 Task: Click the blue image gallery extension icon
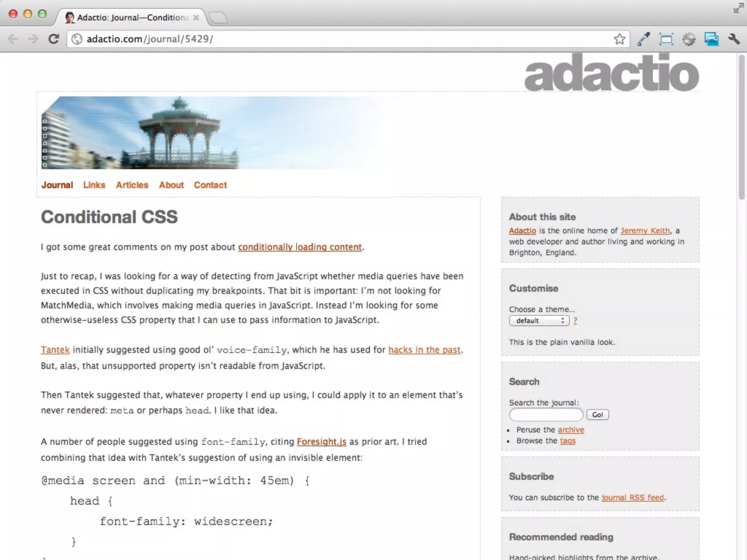click(x=711, y=39)
